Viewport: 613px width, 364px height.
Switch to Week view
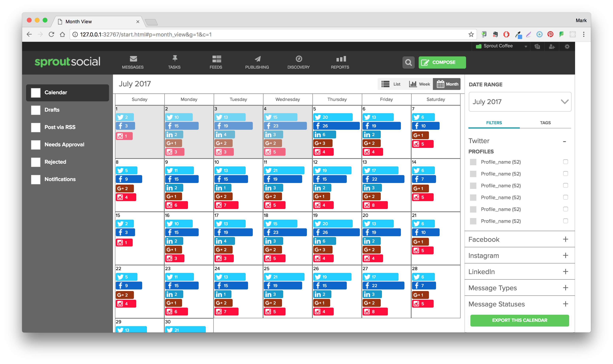pyautogui.click(x=419, y=84)
